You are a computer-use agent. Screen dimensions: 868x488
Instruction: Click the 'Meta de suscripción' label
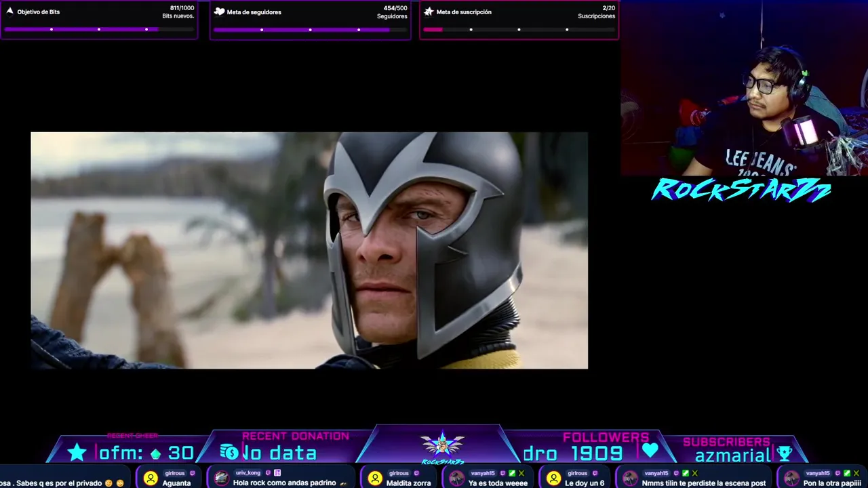[464, 12]
